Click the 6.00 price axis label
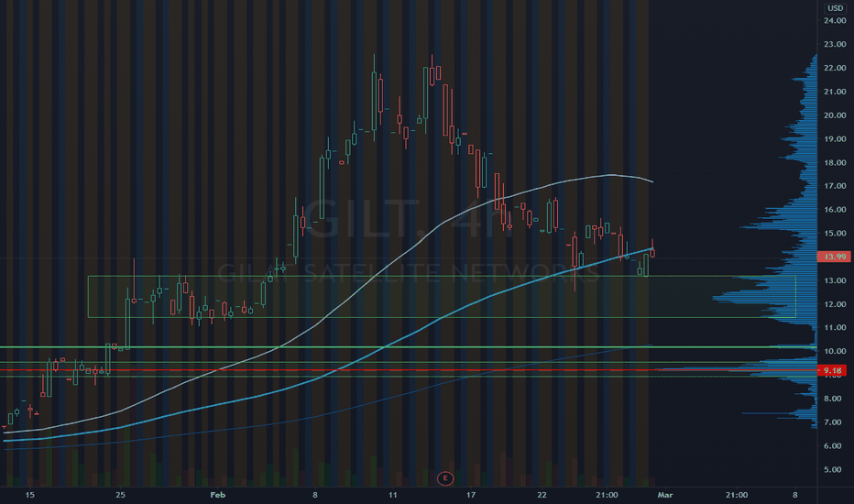This screenshot has height=504, width=854. click(833, 445)
